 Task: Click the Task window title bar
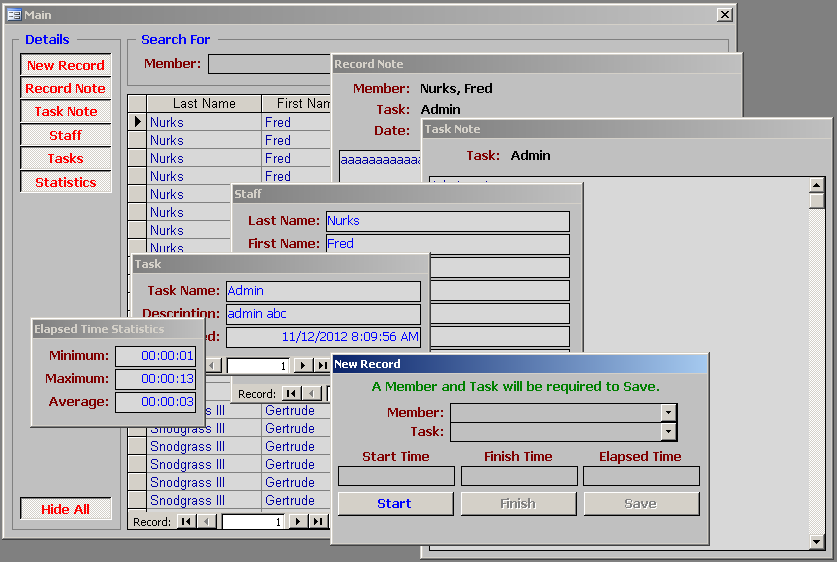[x=280, y=264]
